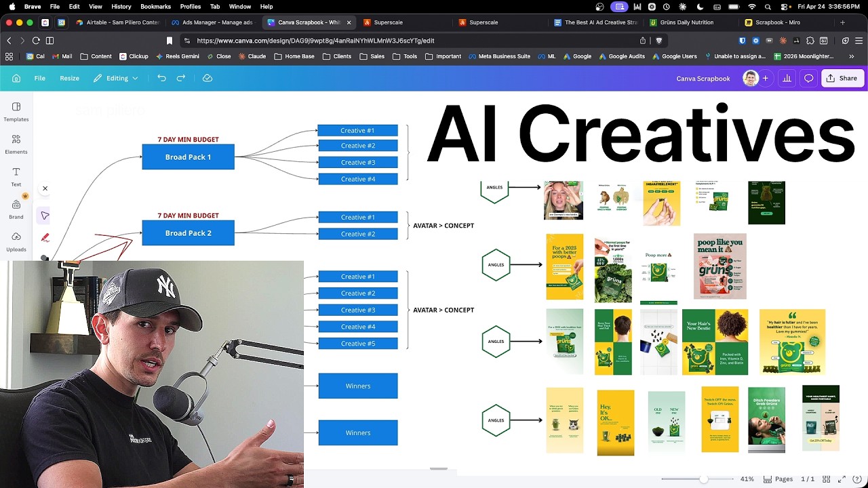Open grid view of pages

click(x=827, y=479)
